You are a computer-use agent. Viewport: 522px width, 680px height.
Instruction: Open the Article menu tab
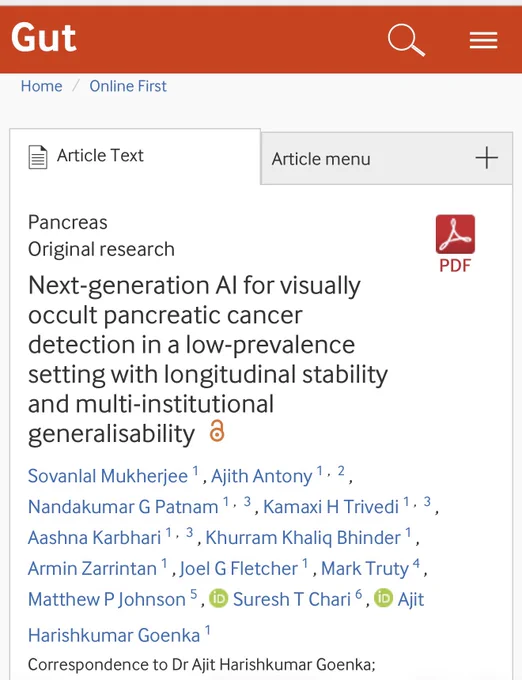pyautogui.click(x=387, y=158)
